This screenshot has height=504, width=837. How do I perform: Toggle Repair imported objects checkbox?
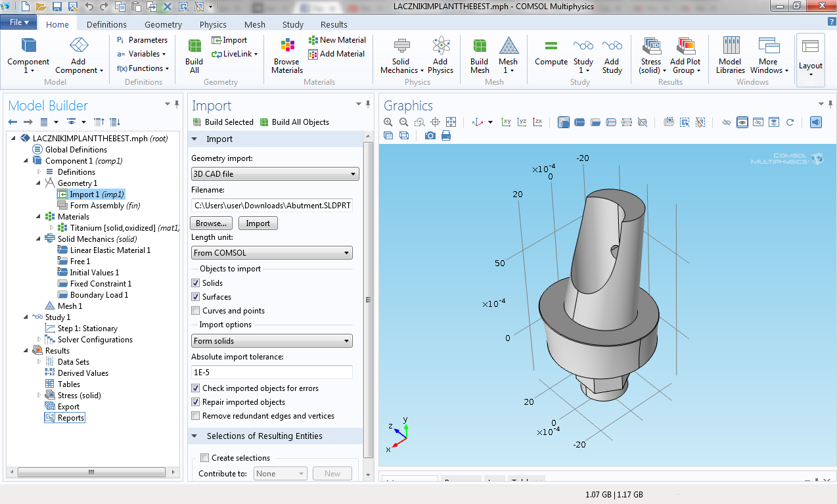[x=196, y=402]
